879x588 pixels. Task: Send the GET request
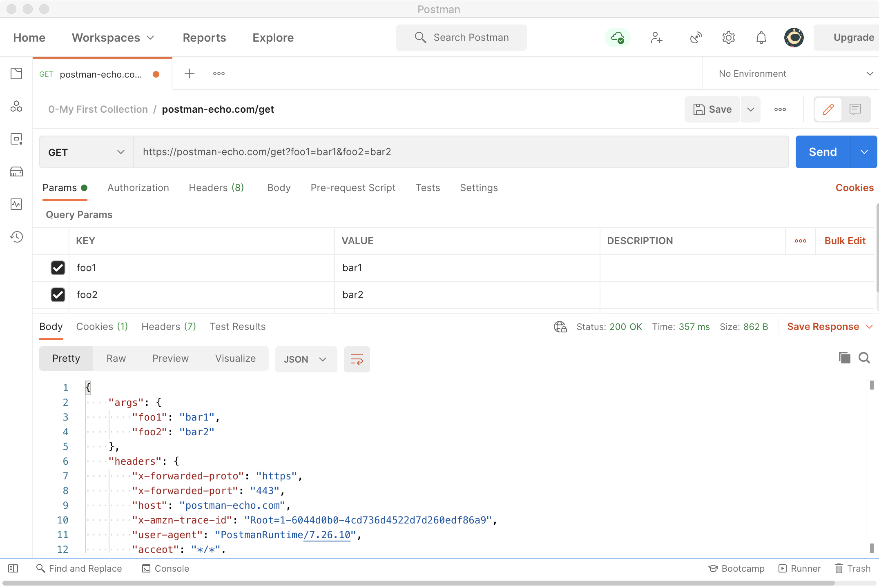point(822,151)
